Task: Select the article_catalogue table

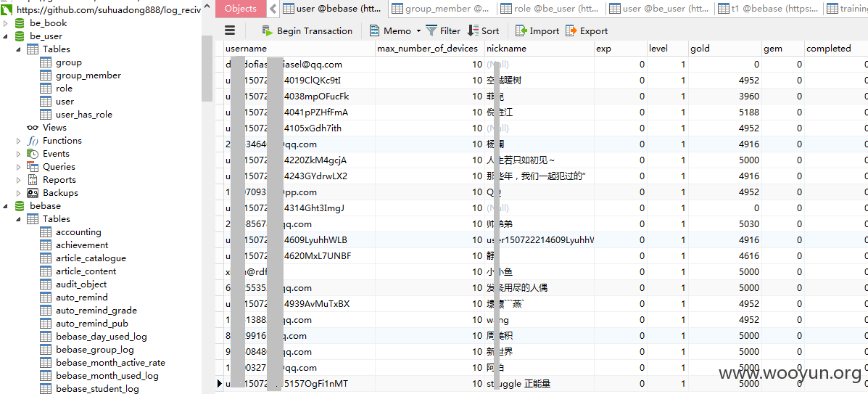Action: pos(91,258)
